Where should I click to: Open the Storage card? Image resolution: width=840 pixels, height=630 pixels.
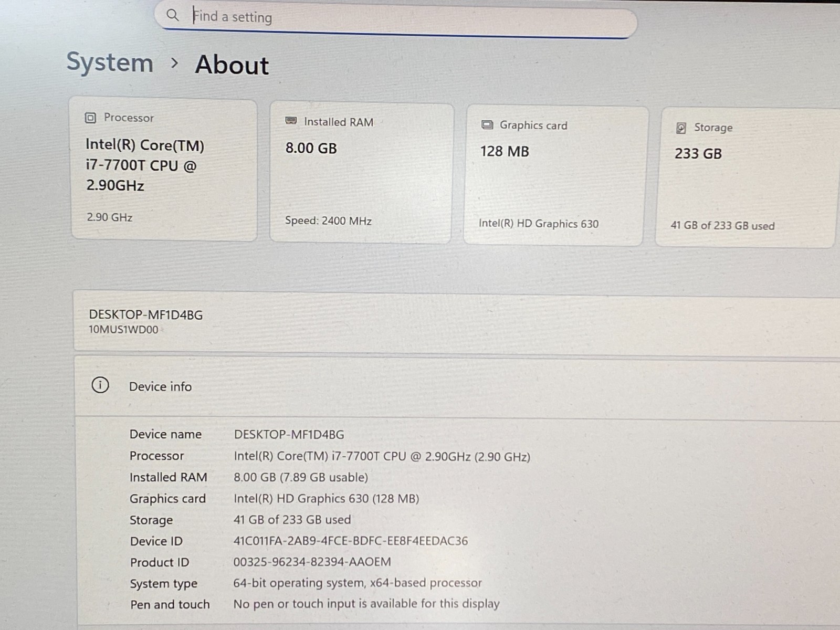tap(748, 177)
